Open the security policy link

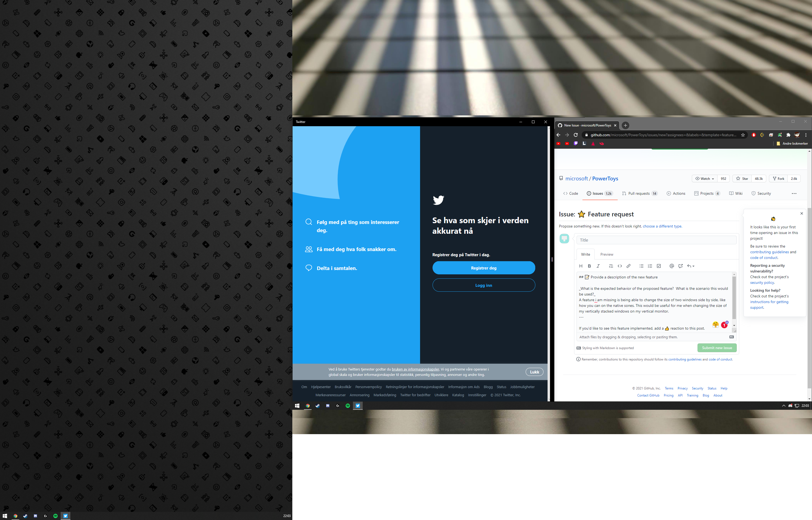[762, 283]
